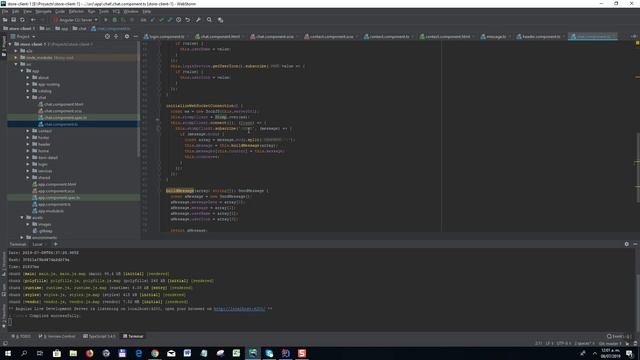Open Event Log in status bar
The width and height of the screenshot is (640, 360).
618,336
